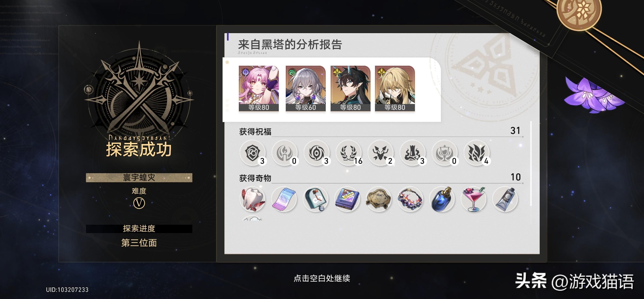Select the level 60 silver-haired character portrait
Screen dimensions: 644x299
pyautogui.click(x=306, y=88)
